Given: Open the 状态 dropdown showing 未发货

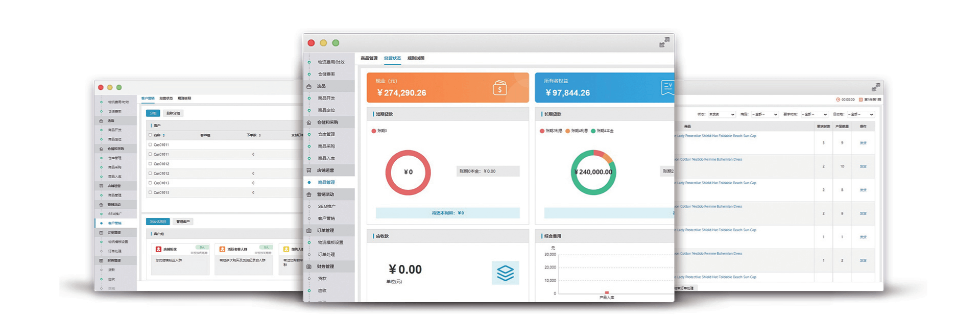Looking at the screenshot, I should pyautogui.click(x=722, y=114).
